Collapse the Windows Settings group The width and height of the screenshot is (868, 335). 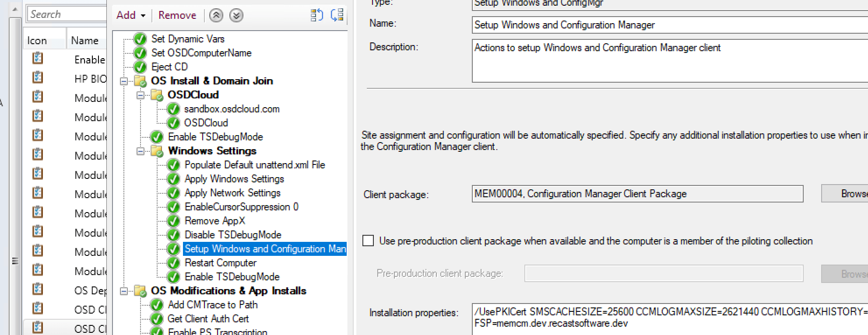tap(141, 151)
